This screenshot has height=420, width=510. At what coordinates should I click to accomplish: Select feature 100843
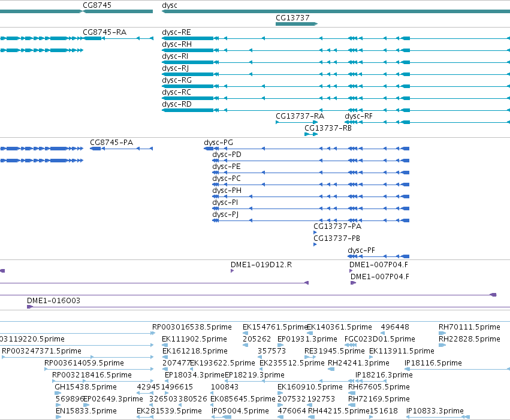coord(225,387)
